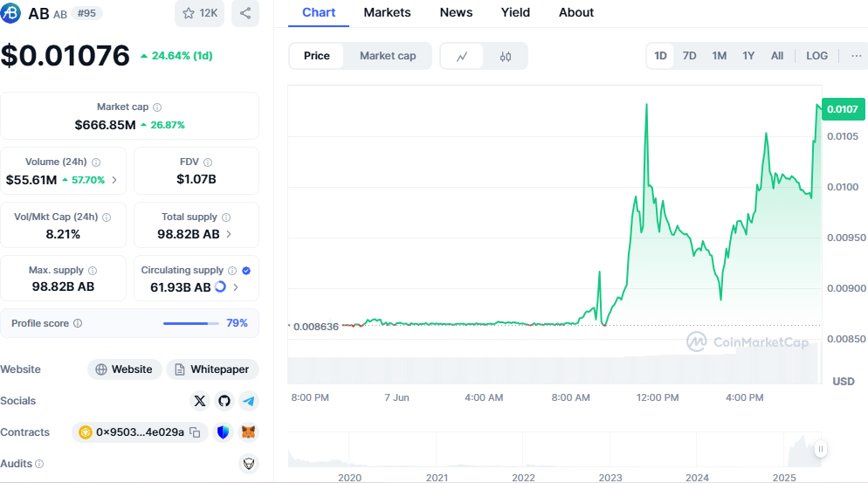Viewport: 868px width, 483px height.
Task: Click Circulating supply info icon
Action: 232,270
